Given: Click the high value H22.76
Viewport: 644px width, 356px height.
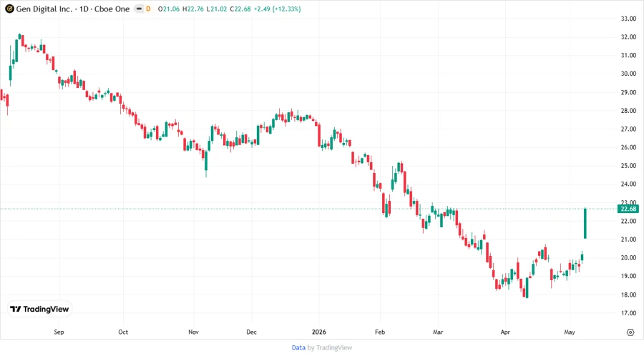Looking at the screenshot, I should (193, 9).
